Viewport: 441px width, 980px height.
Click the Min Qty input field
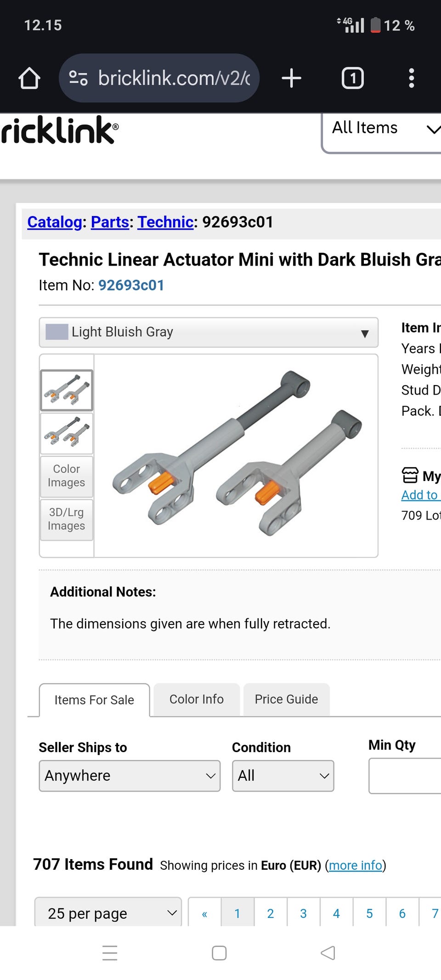pos(404,776)
